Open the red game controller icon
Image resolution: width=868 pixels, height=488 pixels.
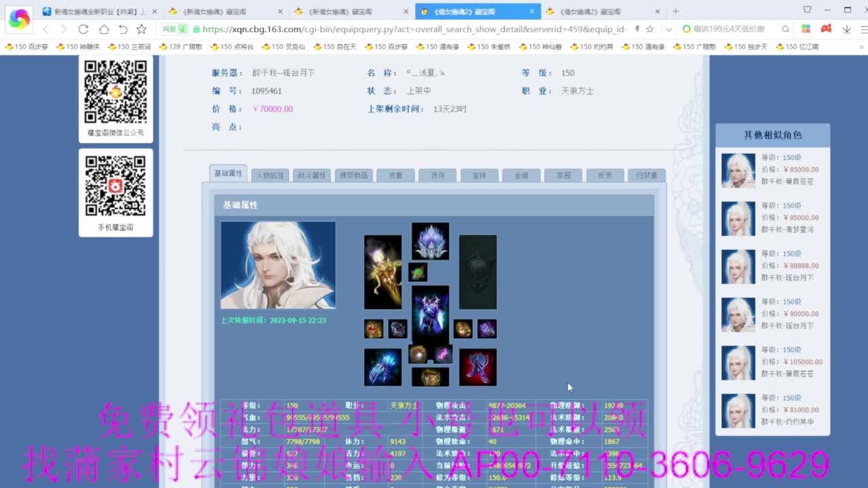tap(826, 29)
